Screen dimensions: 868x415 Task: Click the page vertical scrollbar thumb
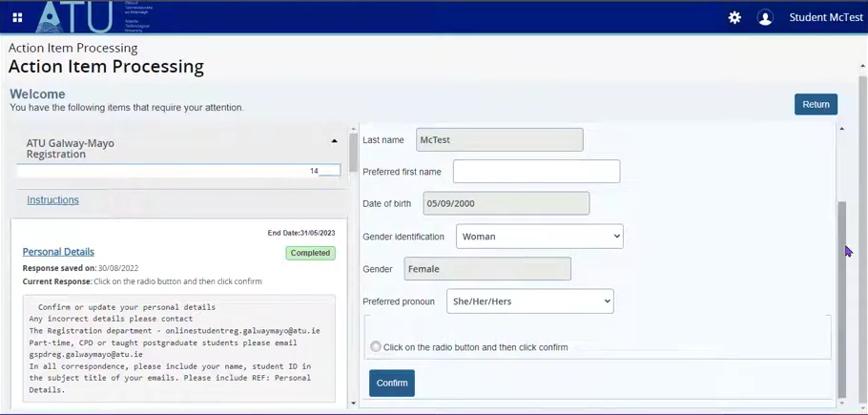click(862, 238)
